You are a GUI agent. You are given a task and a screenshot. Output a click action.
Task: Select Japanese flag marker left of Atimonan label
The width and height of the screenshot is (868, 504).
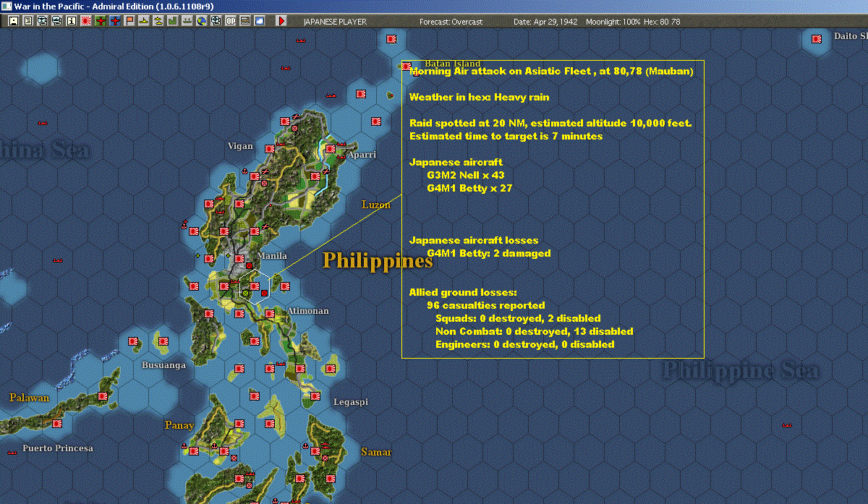pos(270,314)
